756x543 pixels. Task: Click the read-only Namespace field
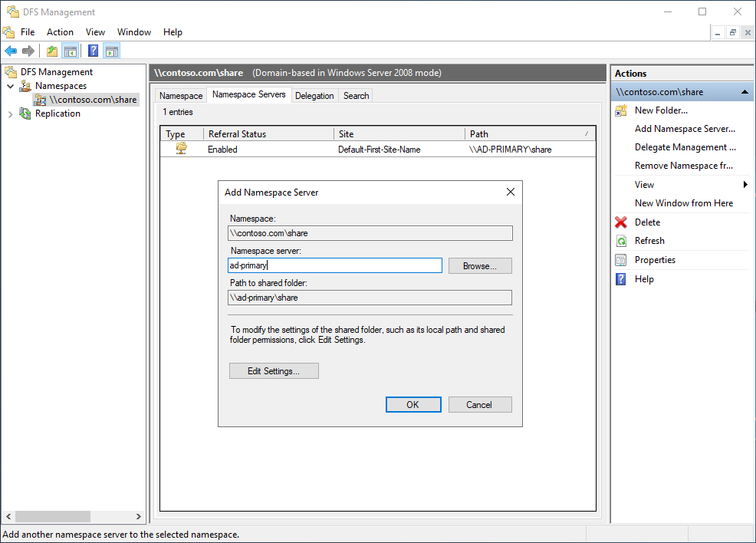tap(370, 233)
